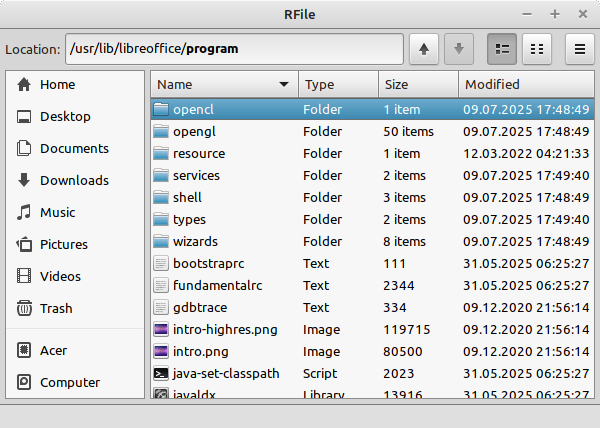Screen dimensions: 600x428
Task: Select the opencl folder icon
Action: point(161,109)
